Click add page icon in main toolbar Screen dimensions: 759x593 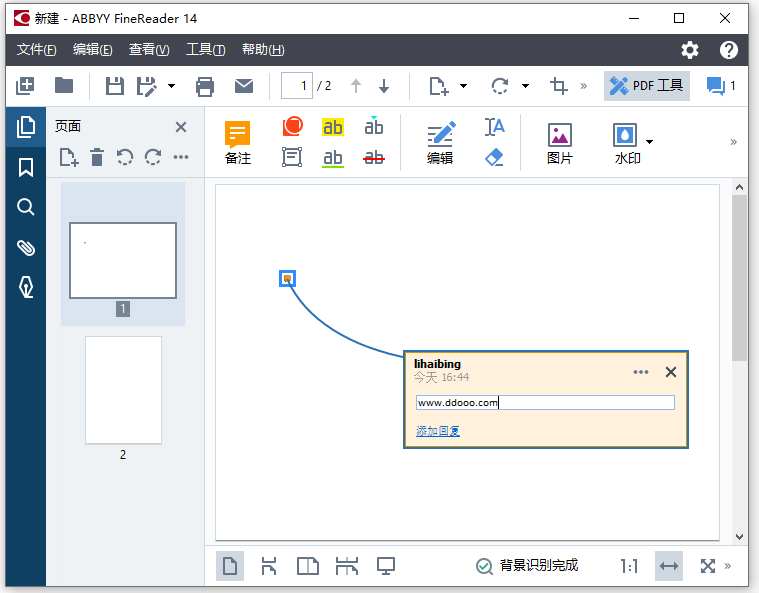[439, 86]
